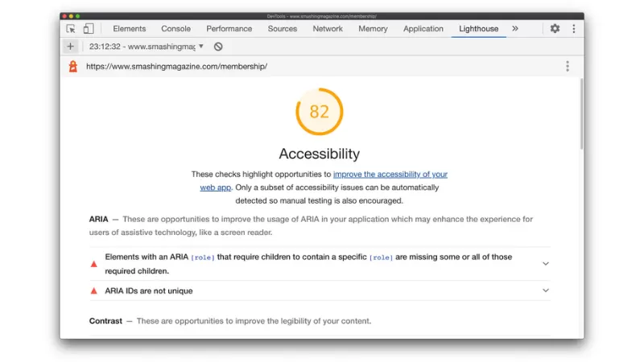Click red warning triangle for ARIA IDs
The height and width of the screenshot is (362, 644).
coord(93,291)
